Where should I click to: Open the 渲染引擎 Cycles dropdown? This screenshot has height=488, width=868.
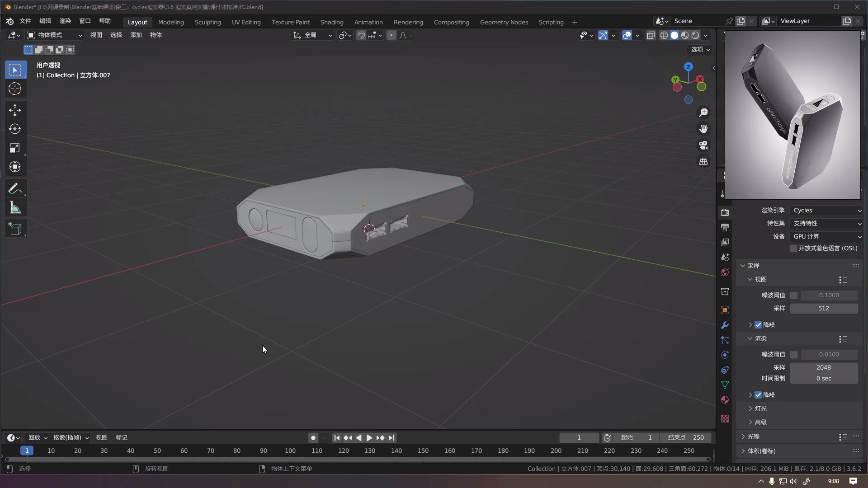click(x=827, y=210)
